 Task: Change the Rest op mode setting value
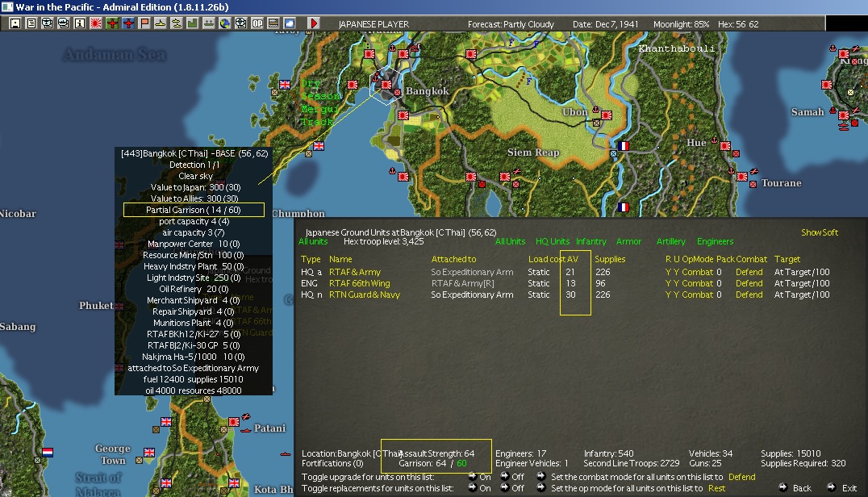[717, 488]
